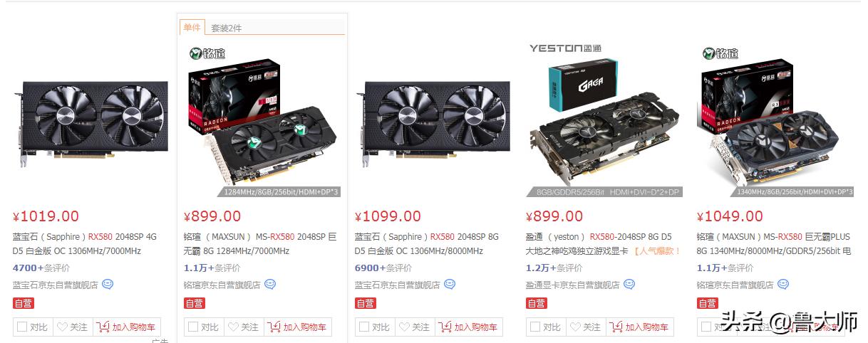Add ¥1019 Sapphire RX580 4G to cart
This screenshot has width=868, height=343.
(x=128, y=327)
